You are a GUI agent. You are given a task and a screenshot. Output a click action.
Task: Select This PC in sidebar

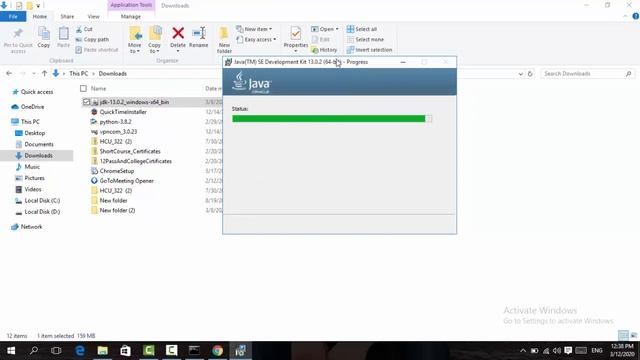[x=25, y=122]
